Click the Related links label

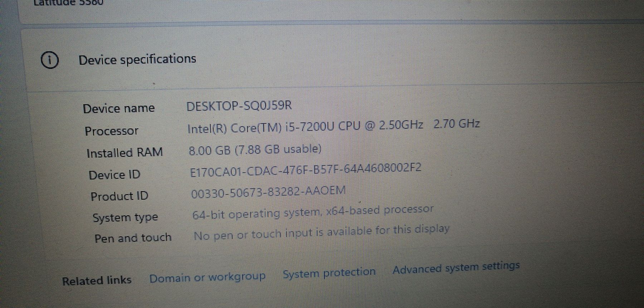click(x=97, y=280)
